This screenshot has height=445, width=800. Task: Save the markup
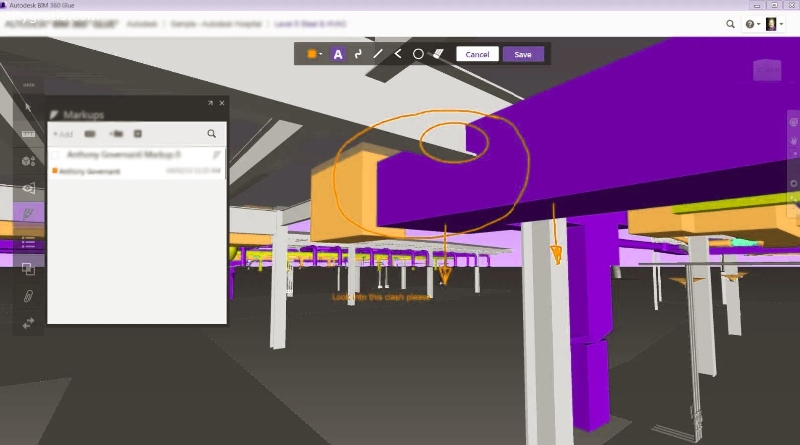click(523, 54)
